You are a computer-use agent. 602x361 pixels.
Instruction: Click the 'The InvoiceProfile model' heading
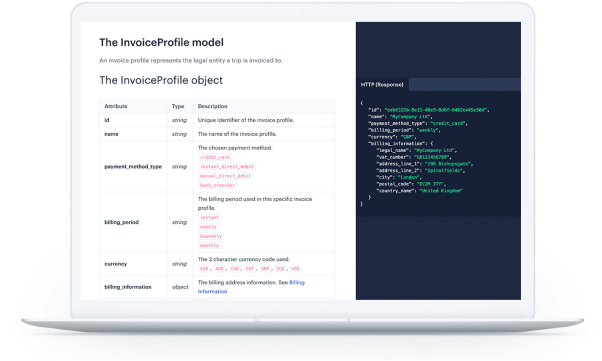click(161, 42)
